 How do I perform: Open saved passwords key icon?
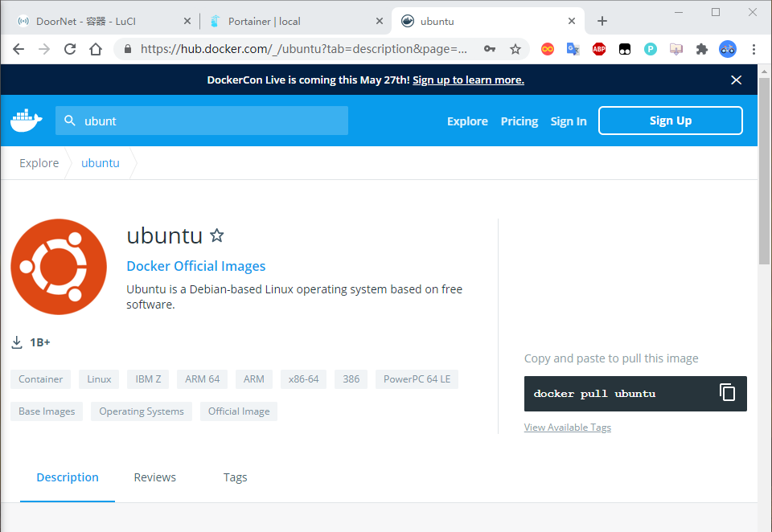[490, 49]
